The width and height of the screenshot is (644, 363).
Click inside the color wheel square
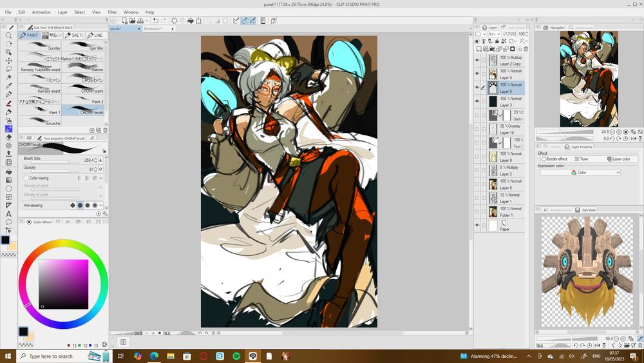(63, 284)
